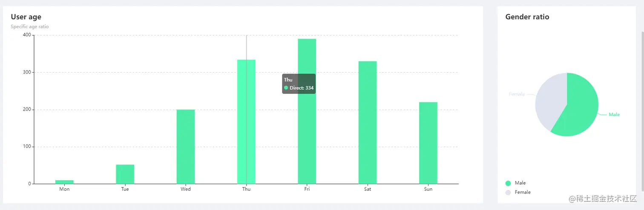This screenshot has width=644, height=210.
Task: Select the Wed bar
Action: 186,147
